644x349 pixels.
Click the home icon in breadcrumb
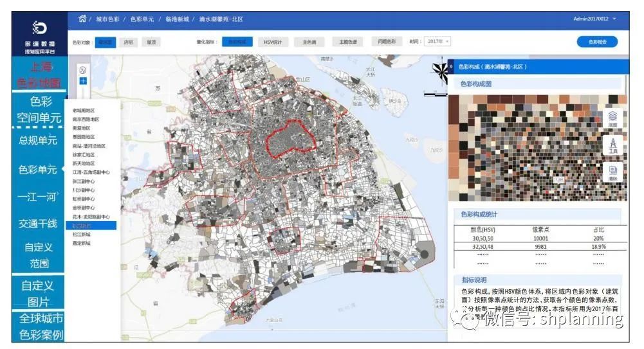82,19
